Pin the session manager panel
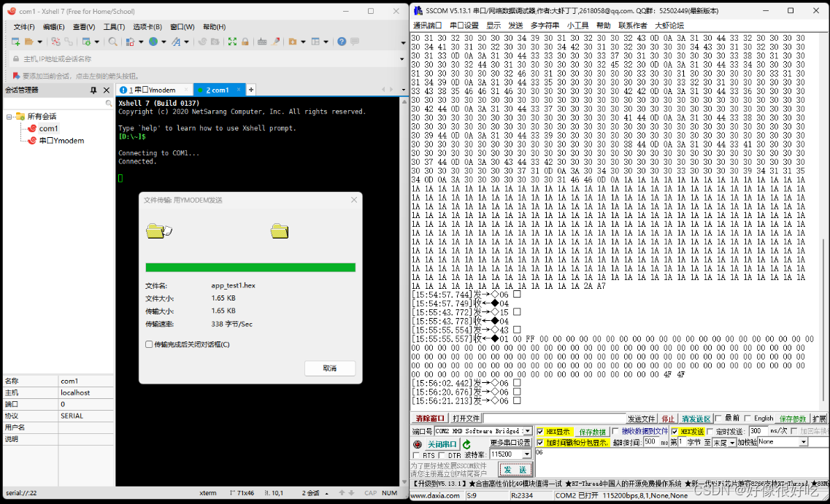This screenshot has width=830, height=504. pyautogui.click(x=93, y=90)
